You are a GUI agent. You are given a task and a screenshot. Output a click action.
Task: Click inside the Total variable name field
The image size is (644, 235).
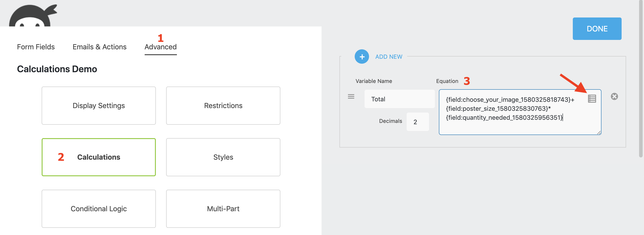click(x=399, y=99)
